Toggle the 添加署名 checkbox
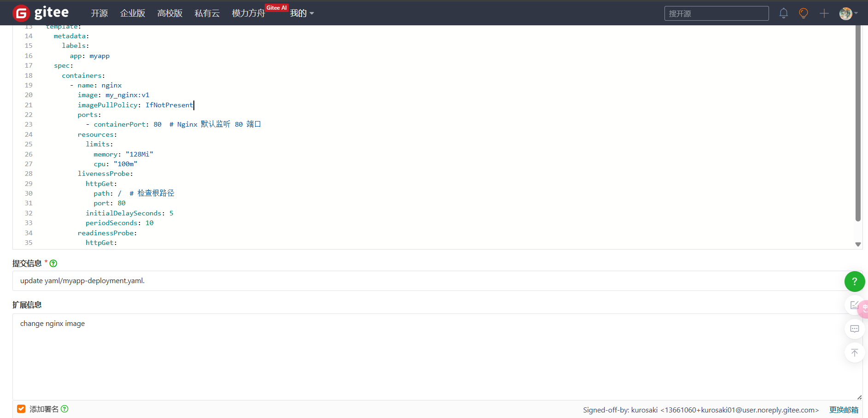The image size is (868, 418). coord(21,409)
